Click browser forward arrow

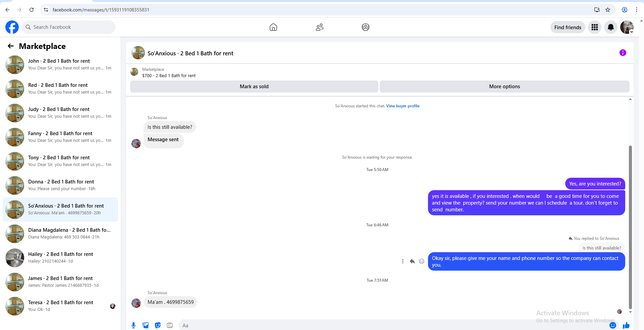19,10
